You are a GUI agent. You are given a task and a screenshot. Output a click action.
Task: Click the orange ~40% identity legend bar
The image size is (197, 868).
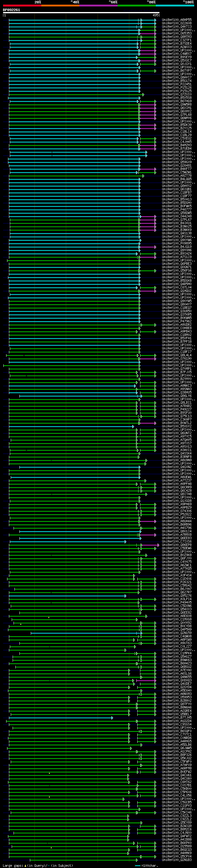pyautogui.click(x=60, y=6)
